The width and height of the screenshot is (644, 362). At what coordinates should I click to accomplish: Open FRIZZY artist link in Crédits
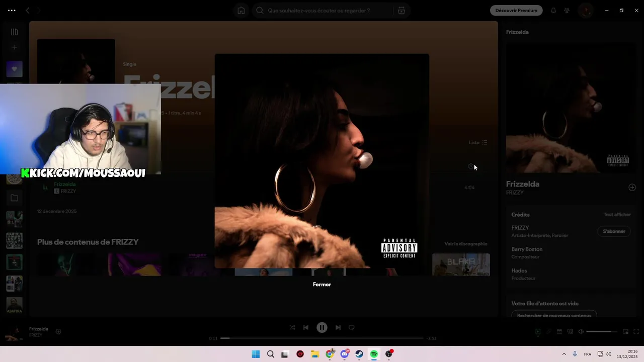coord(520,228)
